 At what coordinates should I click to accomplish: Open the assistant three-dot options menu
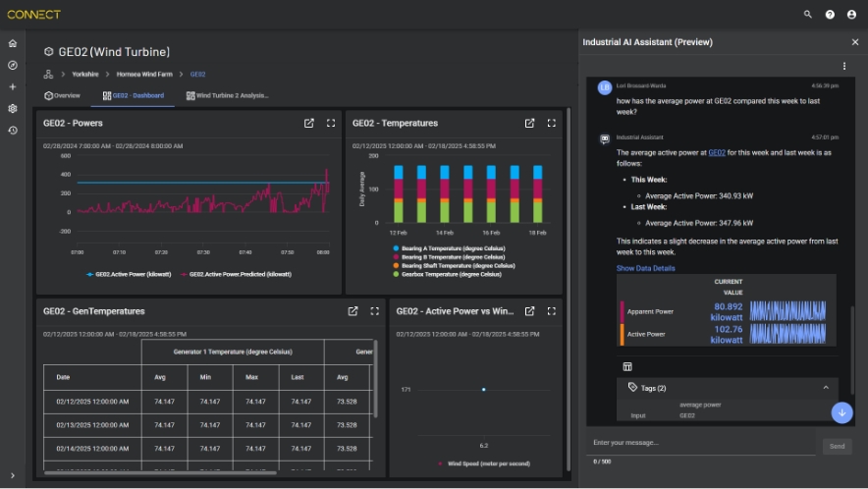click(x=844, y=66)
